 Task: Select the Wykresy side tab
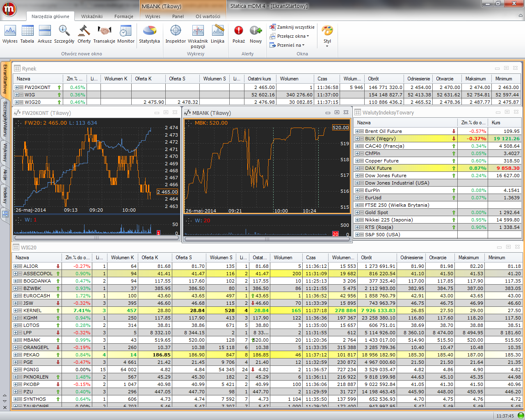[x=5, y=152]
